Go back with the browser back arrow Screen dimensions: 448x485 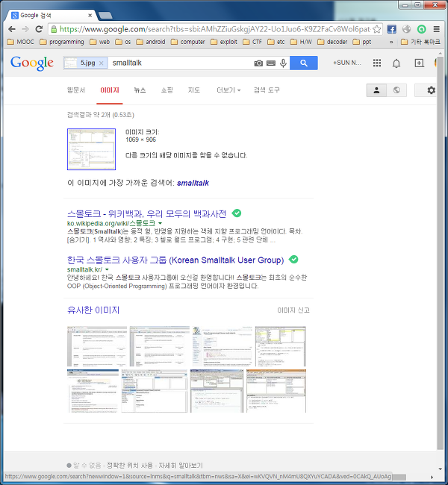(12, 29)
